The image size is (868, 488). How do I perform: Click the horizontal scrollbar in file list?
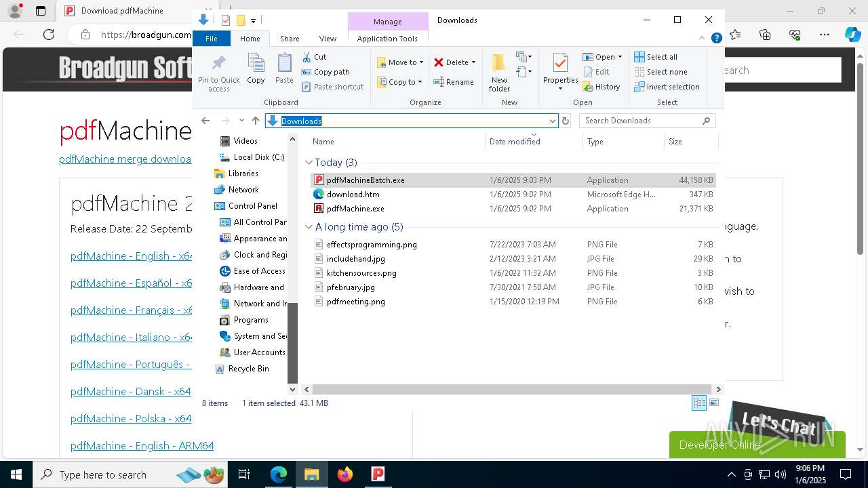tap(511, 389)
